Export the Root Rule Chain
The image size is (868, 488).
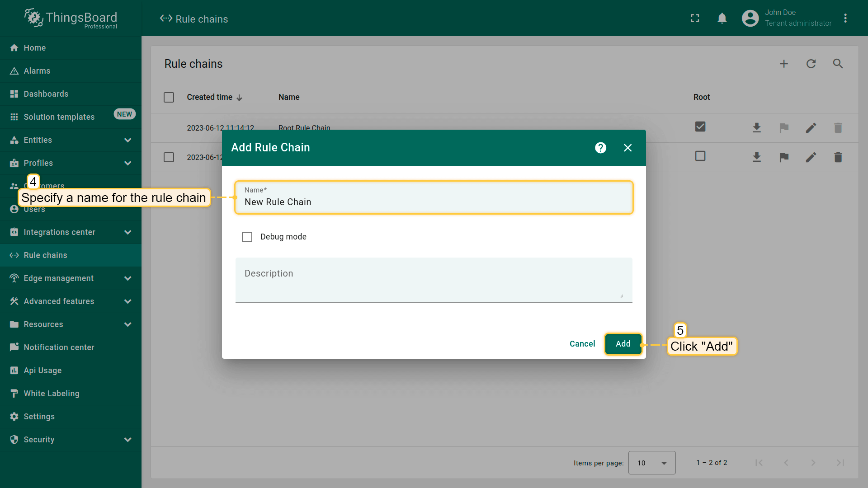tap(756, 128)
